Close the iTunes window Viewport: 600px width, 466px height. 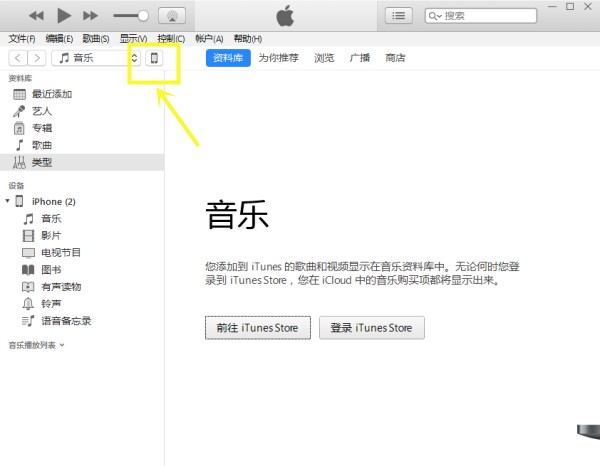coord(588,7)
